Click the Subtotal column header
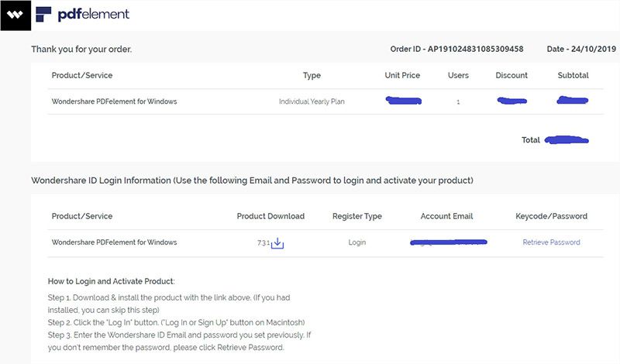The image size is (620, 364). (x=573, y=76)
